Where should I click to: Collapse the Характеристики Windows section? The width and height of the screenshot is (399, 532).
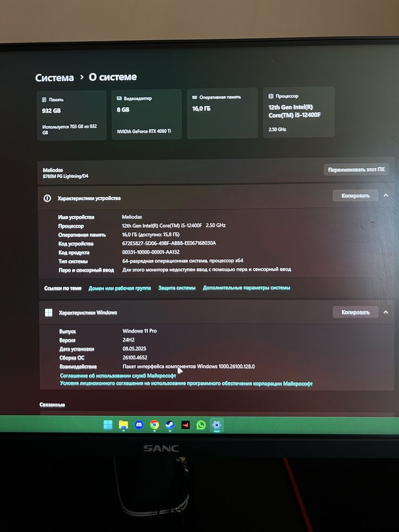(386, 312)
